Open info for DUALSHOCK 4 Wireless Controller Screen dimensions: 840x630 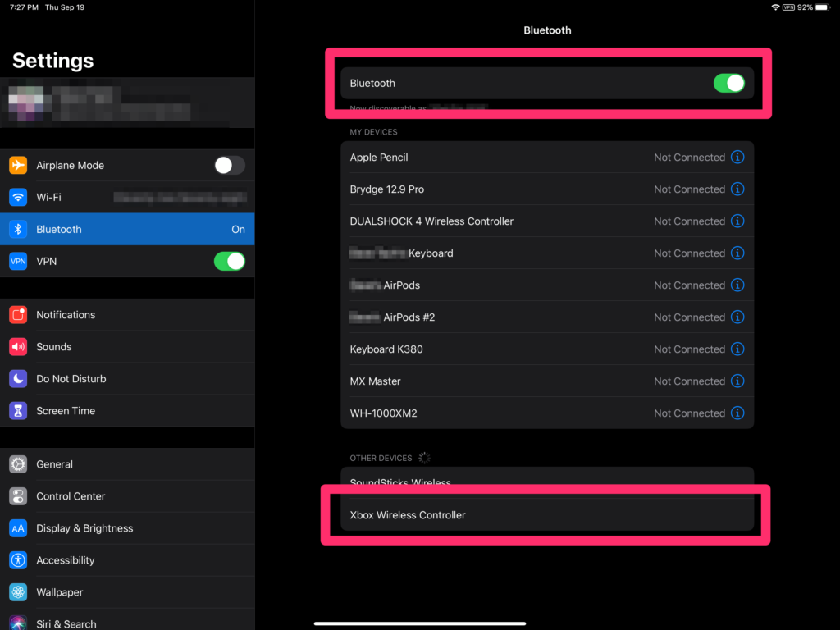click(737, 221)
